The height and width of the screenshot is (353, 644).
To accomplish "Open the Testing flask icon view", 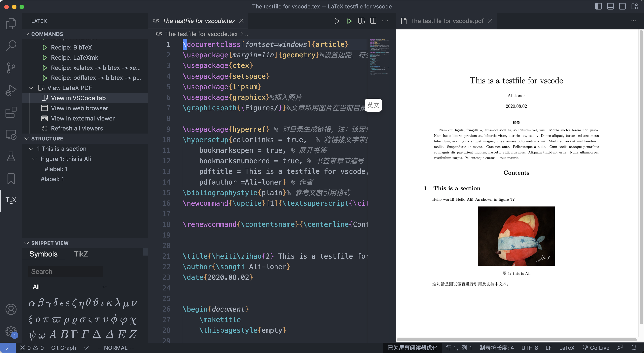I will [11, 156].
